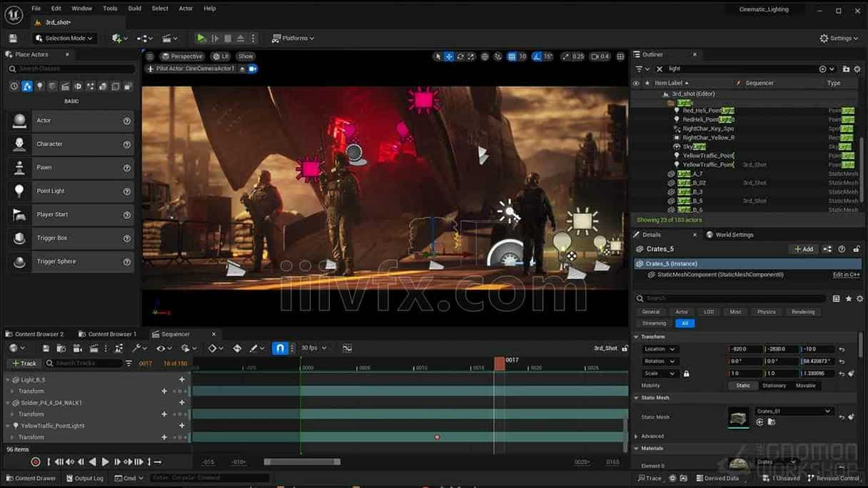Activate the Translate (move) tool in viewport
This screenshot has height=488, width=868.
coord(449,56)
